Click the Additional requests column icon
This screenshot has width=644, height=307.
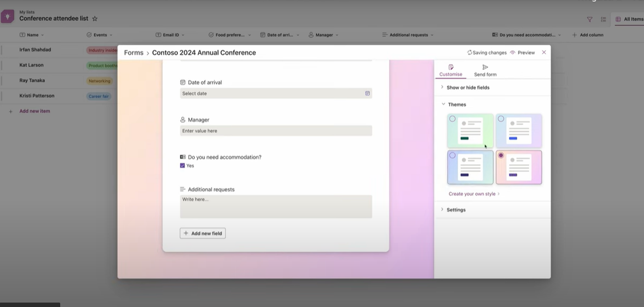click(x=385, y=35)
